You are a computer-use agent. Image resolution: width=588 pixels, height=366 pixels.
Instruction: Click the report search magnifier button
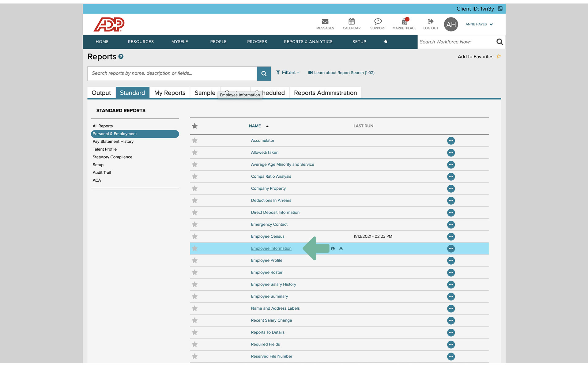point(264,74)
